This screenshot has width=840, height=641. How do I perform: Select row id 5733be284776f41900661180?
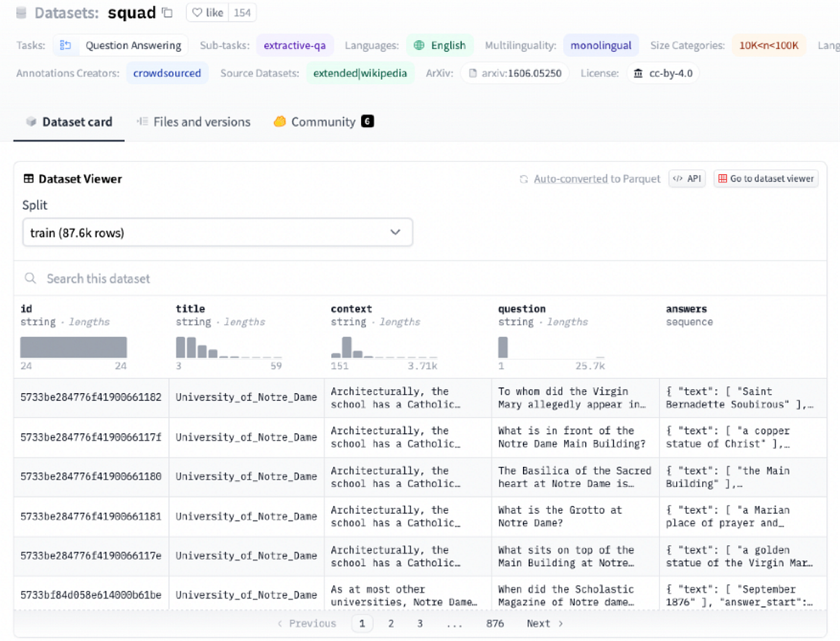(x=91, y=477)
